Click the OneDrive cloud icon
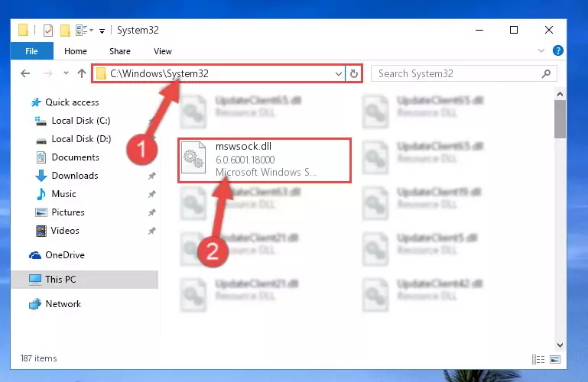This screenshot has height=382, width=588. (x=35, y=255)
